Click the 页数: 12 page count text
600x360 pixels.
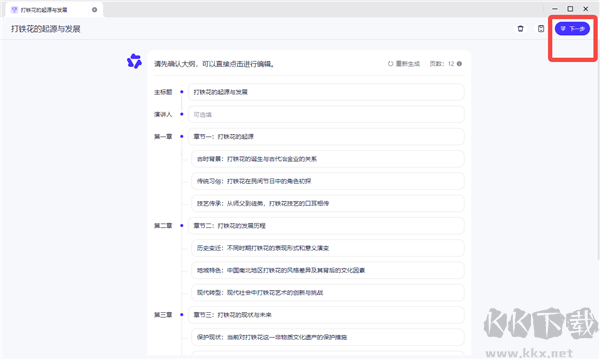(x=442, y=64)
